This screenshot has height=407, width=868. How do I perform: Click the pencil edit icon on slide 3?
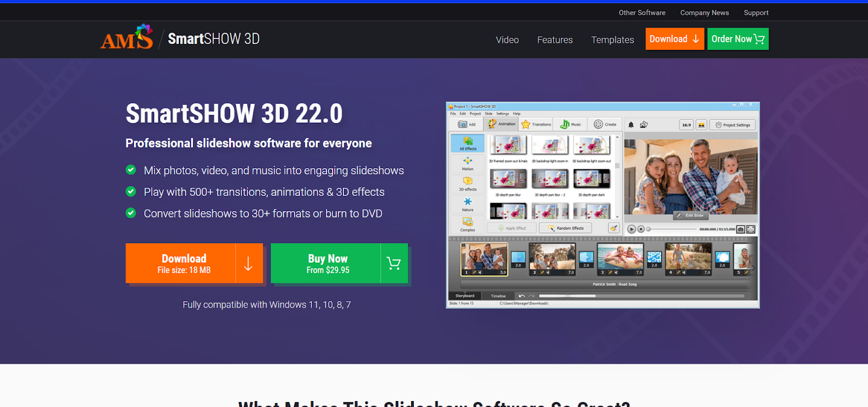click(x=610, y=272)
